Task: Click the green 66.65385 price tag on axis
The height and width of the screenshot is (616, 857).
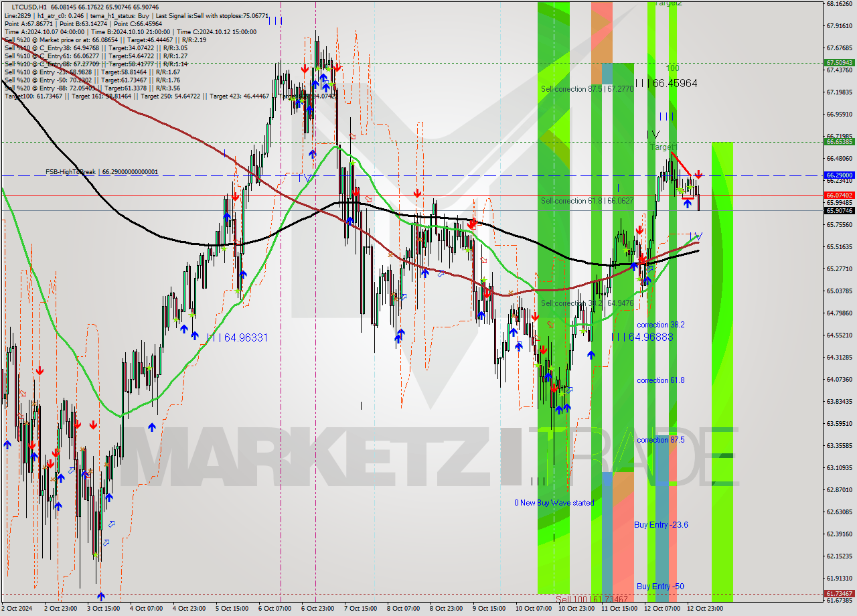Action: [x=839, y=142]
